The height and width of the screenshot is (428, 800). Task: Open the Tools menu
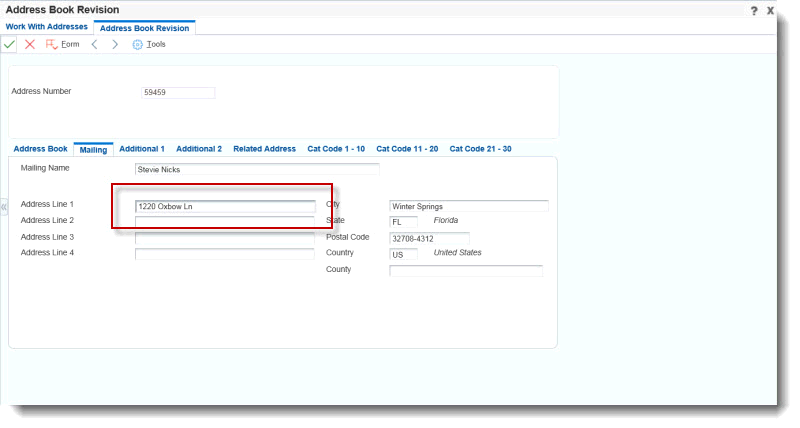[x=149, y=45]
